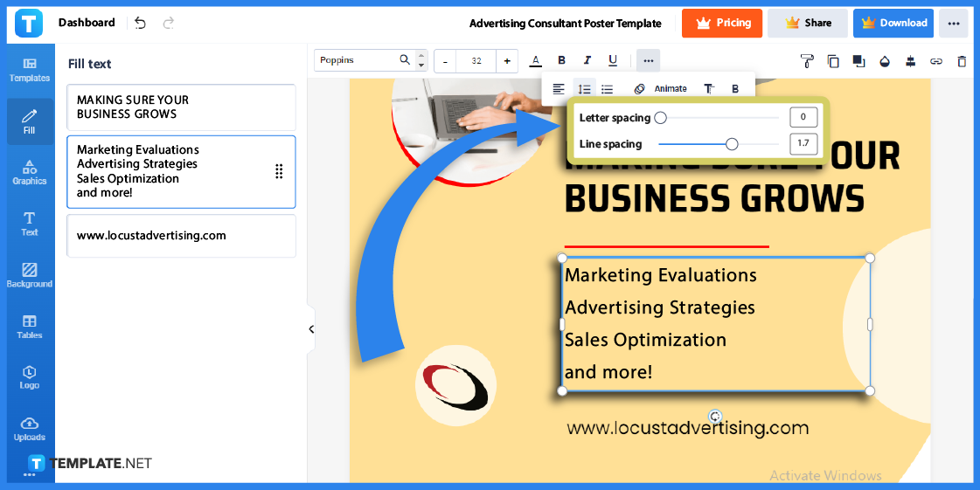This screenshot has width=980, height=490.
Task: Click the Pricing button
Action: [x=722, y=24]
